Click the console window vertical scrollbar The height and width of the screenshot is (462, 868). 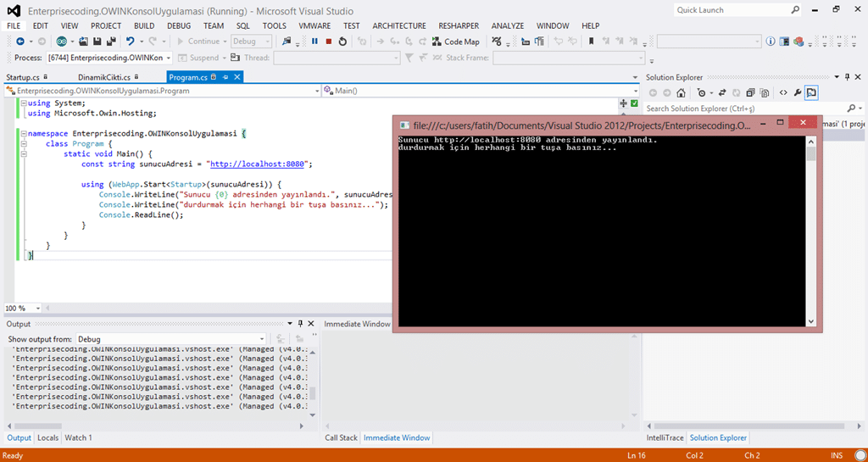point(811,231)
